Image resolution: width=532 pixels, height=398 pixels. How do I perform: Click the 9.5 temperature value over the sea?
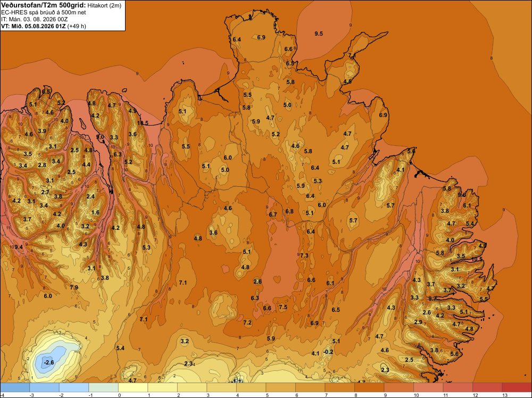319,33
